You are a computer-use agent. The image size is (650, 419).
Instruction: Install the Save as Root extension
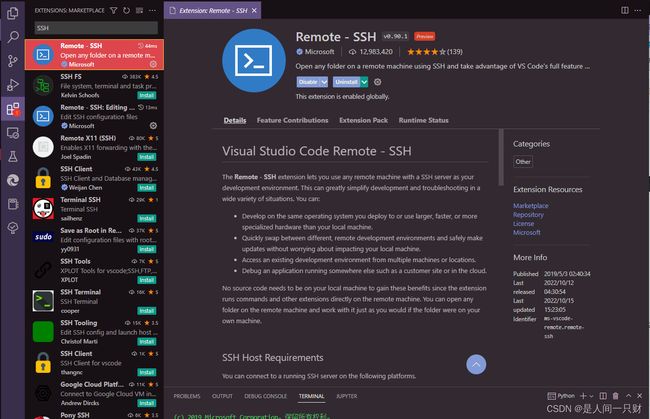click(x=147, y=249)
